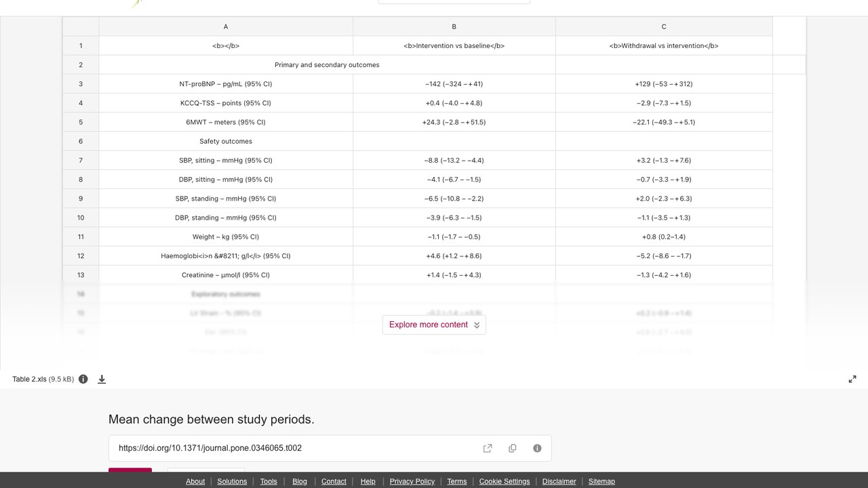Open the Terms footer link
The width and height of the screenshot is (868, 488).
457,481
